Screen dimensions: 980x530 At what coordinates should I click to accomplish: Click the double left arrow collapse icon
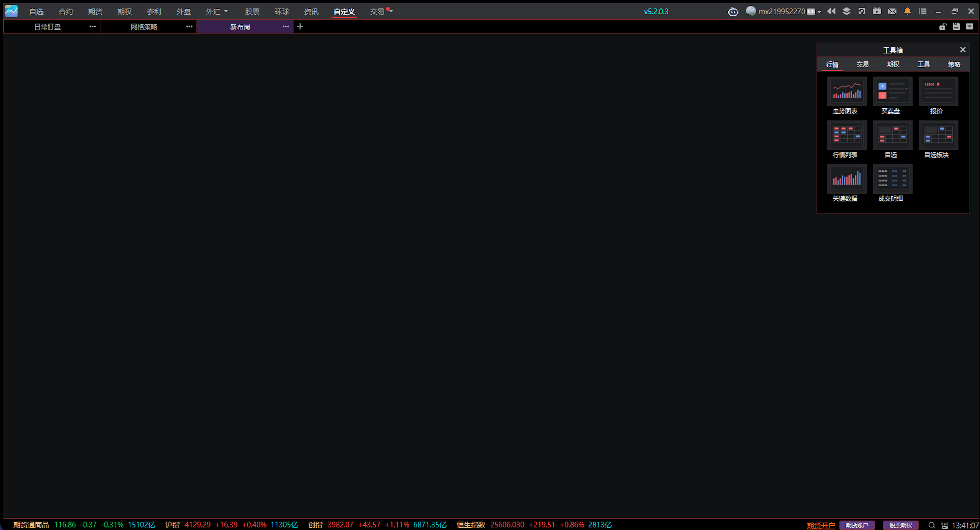pyautogui.click(x=831, y=11)
